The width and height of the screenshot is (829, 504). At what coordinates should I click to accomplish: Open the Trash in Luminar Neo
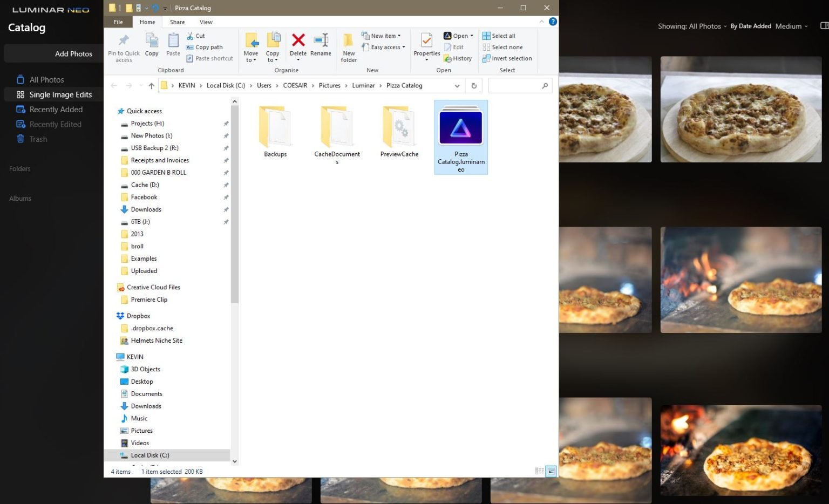pos(38,139)
